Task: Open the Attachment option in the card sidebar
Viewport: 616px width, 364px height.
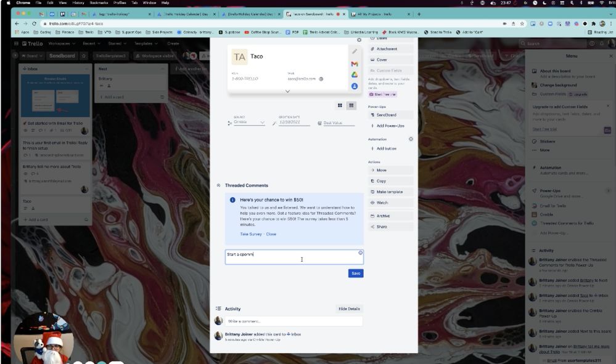Action: [388, 49]
